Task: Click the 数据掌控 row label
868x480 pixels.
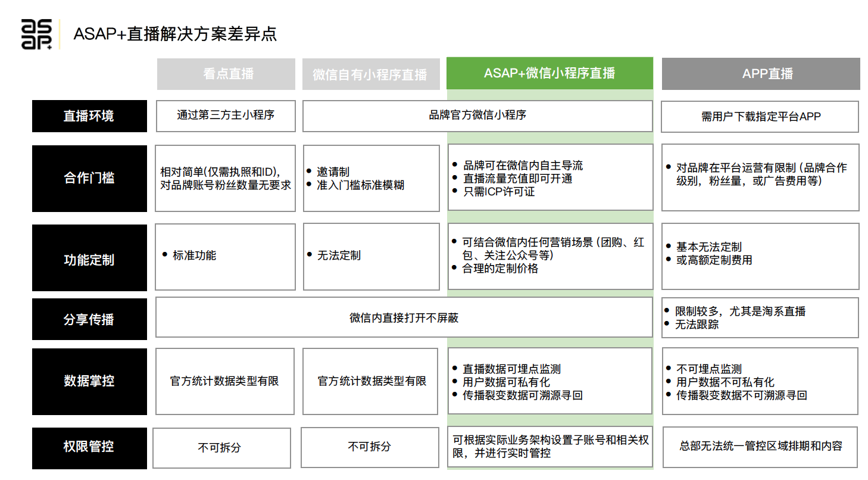Action: pyautogui.click(x=89, y=381)
